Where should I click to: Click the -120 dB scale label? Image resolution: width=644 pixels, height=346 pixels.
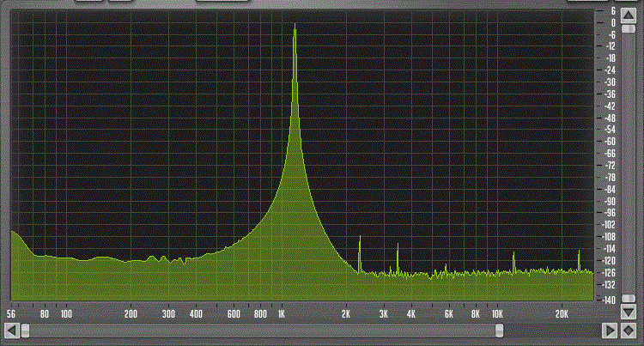click(x=610, y=261)
